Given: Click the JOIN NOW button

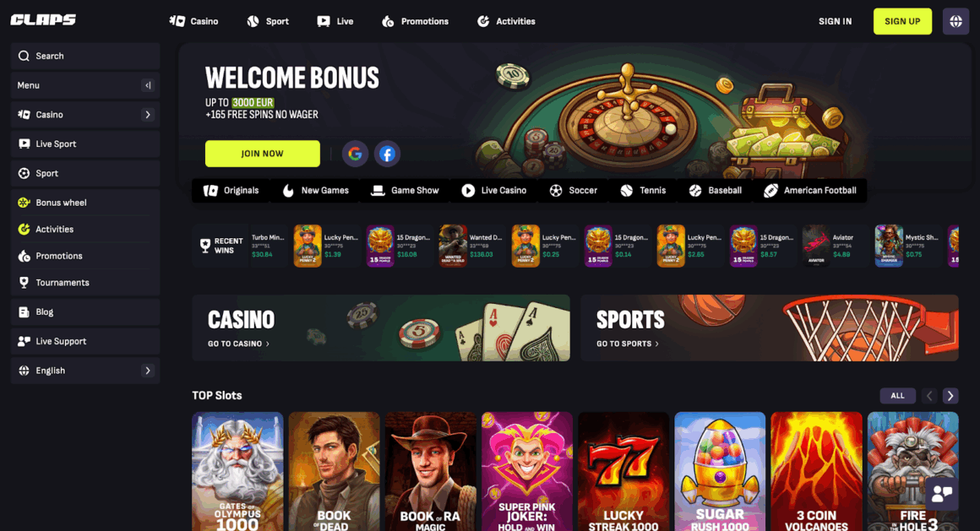Looking at the screenshot, I should click(x=263, y=154).
